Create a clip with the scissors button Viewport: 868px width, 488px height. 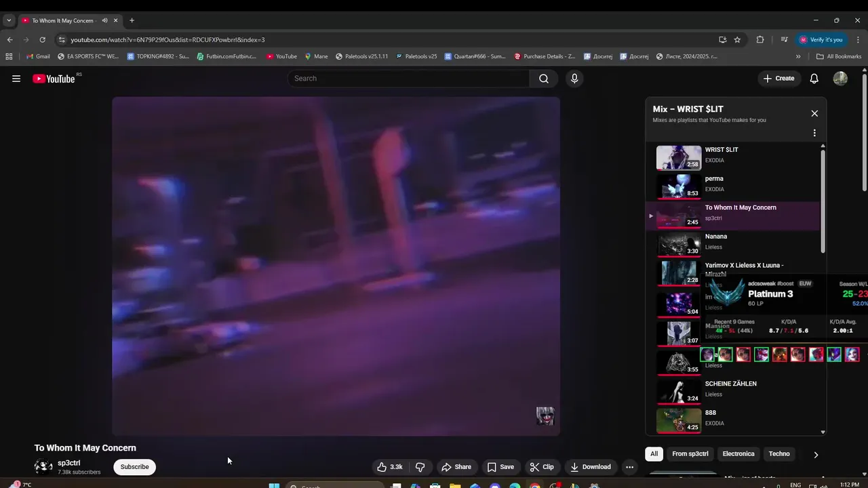(x=542, y=467)
